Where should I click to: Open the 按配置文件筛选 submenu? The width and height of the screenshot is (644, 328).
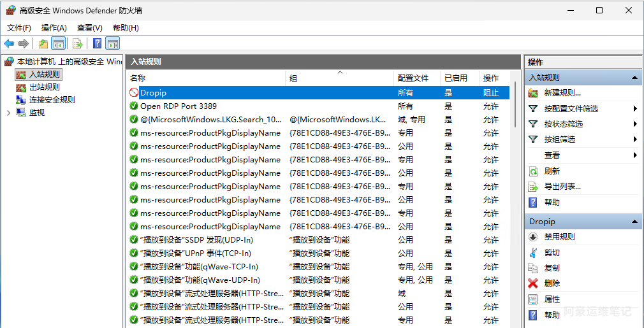[x=571, y=109]
